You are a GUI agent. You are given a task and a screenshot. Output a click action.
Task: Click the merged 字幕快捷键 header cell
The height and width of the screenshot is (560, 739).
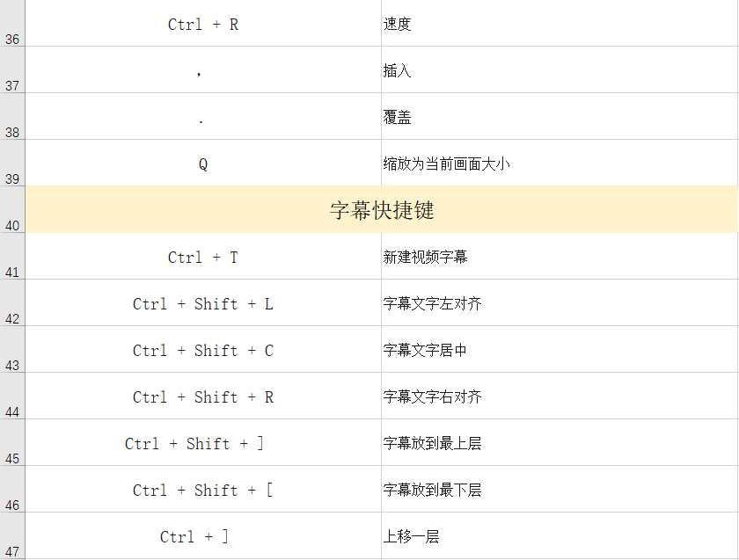382,211
